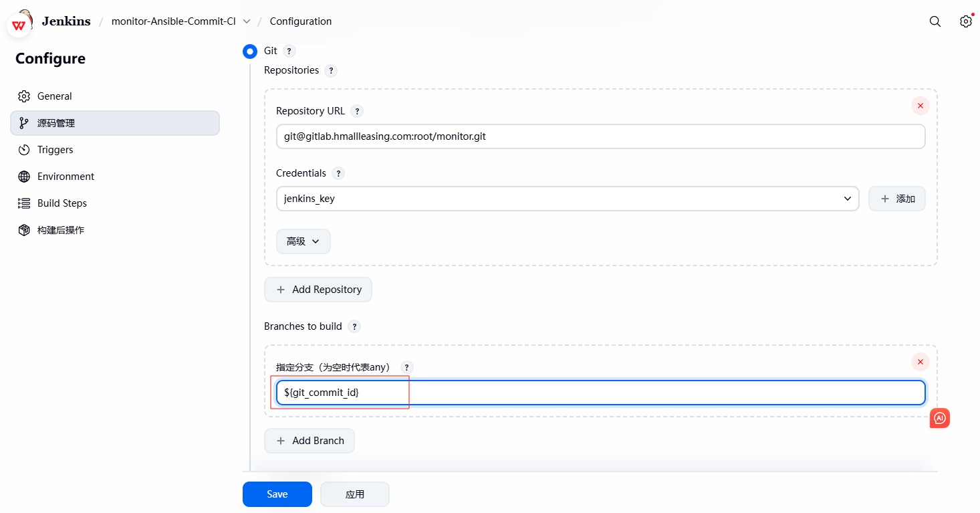Viewport: 980px width, 513px height.
Task: Navigate to Build Steps section
Action: coord(62,203)
